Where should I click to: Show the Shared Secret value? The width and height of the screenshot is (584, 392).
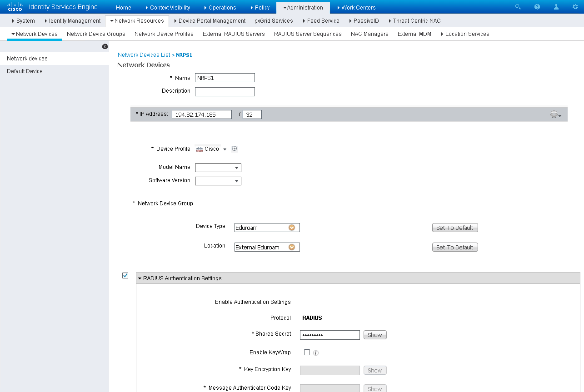tap(375, 335)
